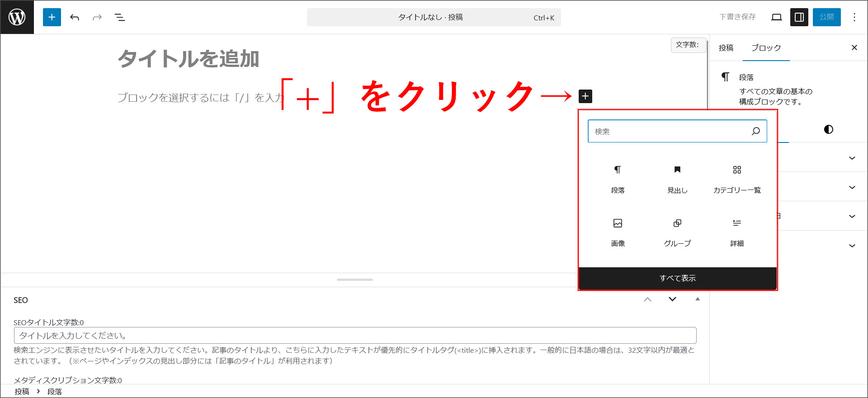This screenshot has height=398, width=868.
Task: Click the block 検索 search field
Action: point(669,131)
